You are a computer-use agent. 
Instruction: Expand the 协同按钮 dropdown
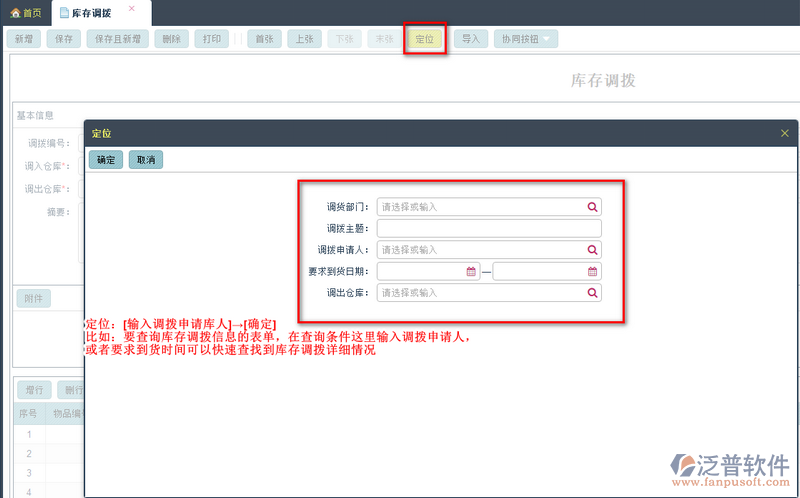tap(526, 39)
